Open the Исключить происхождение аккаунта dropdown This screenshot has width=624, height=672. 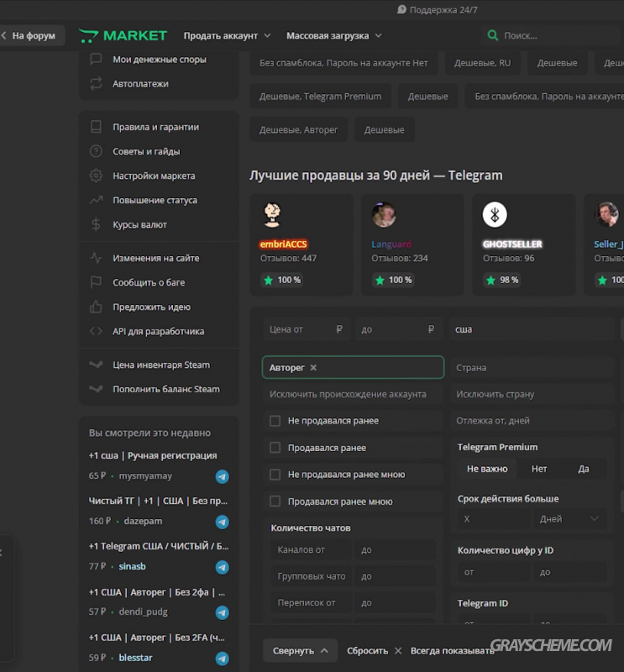click(x=353, y=394)
